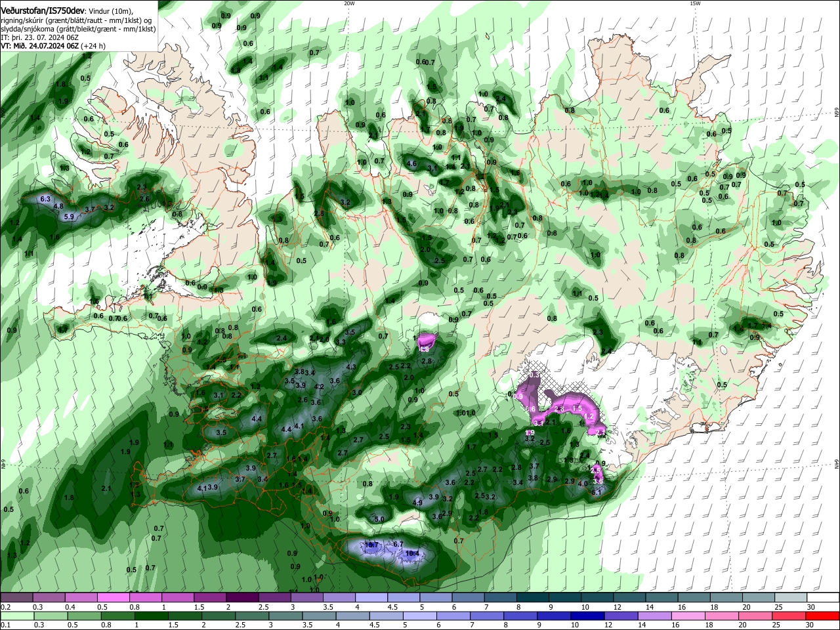Pick the light grey snow swatch between 25 and 30
Image resolution: width=840 pixels, height=630 pixels.
coord(790,597)
